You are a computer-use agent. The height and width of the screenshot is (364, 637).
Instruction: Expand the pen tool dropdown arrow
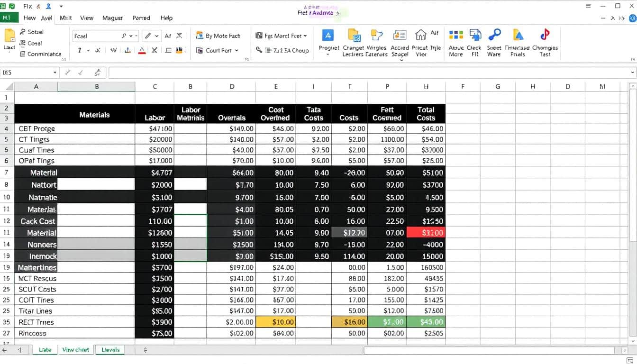(x=156, y=36)
